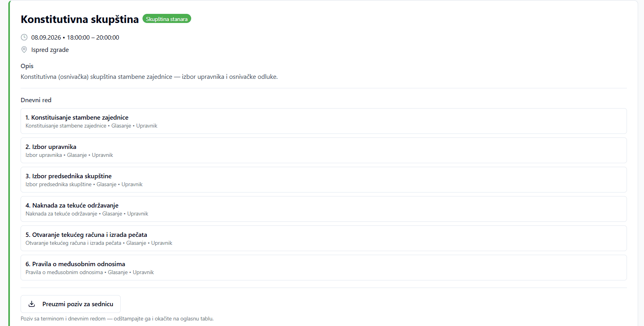Click the green Skupština stanara badge

pos(167,19)
